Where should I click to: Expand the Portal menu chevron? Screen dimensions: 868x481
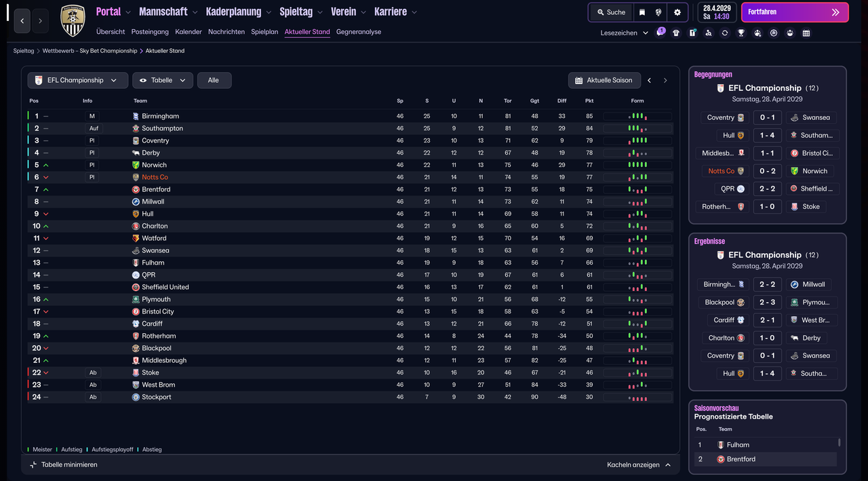tap(128, 12)
